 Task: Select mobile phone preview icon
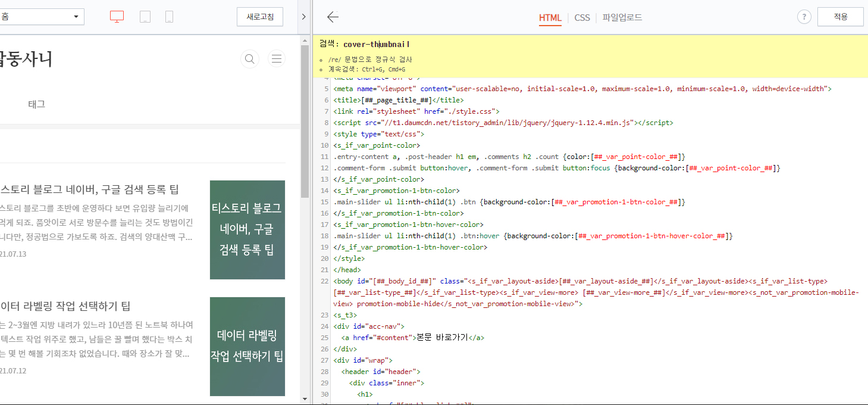[x=169, y=17]
